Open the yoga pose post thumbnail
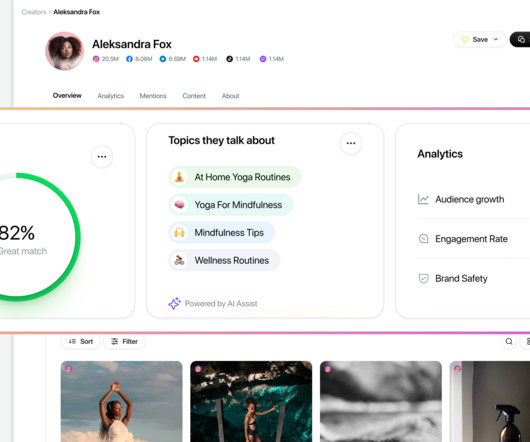This screenshot has width=530, height=442. (x=122, y=401)
